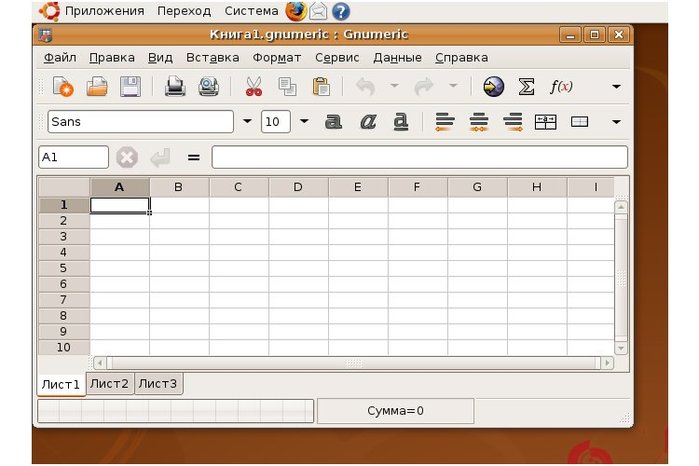This screenshot has width=699, height=466.
Task: Open the Данные menu
Action: pos(397,58)
